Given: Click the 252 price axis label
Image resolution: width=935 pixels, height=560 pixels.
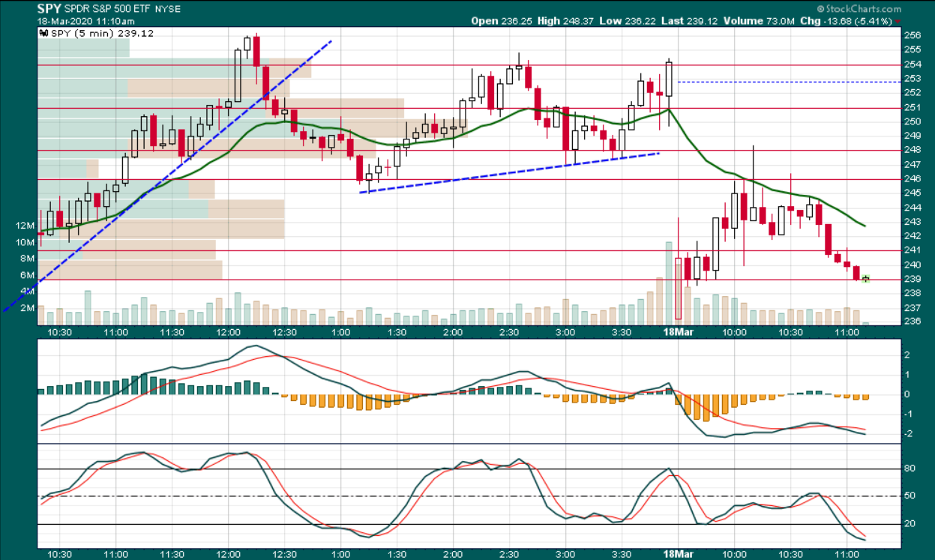Looking at the screenshot, I should tap(913, 92).
